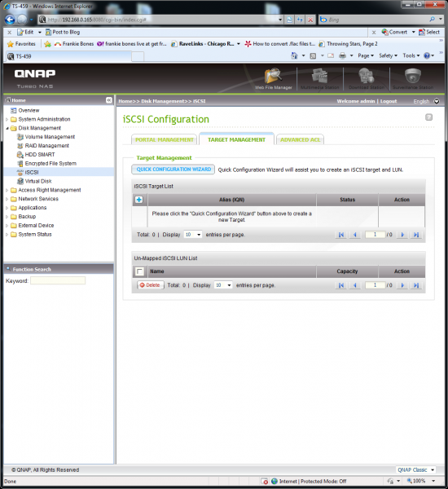Click the page number field in Target List
Screen dimensions: 448x489
[375, 235]
